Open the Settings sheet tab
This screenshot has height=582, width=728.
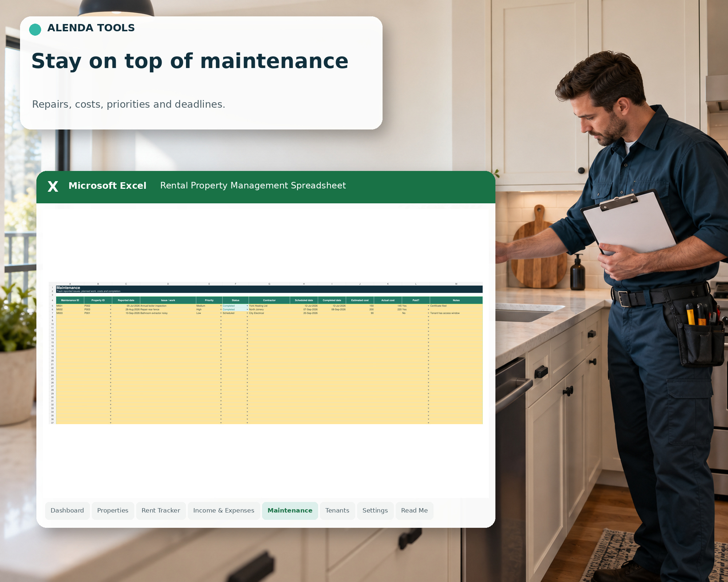[375, 510]
